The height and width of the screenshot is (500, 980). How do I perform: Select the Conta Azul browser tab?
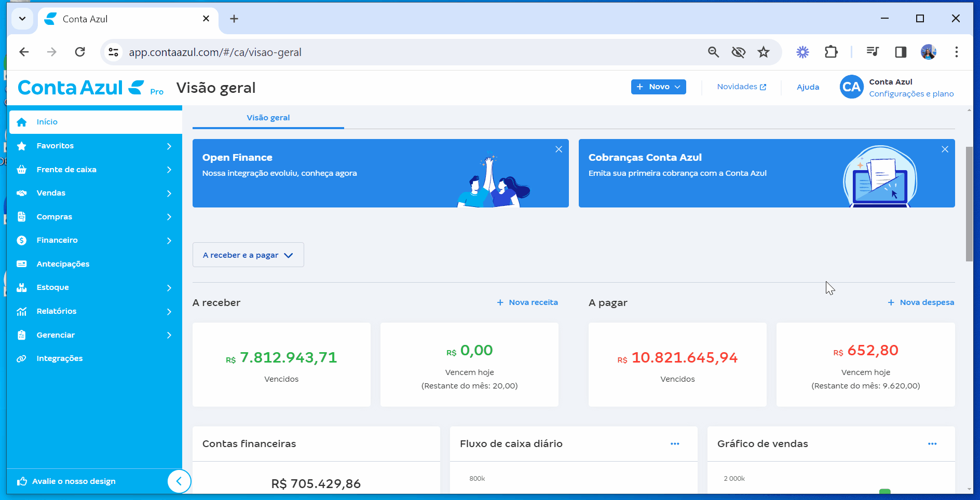pyautogui.click(x=127, y=19)
